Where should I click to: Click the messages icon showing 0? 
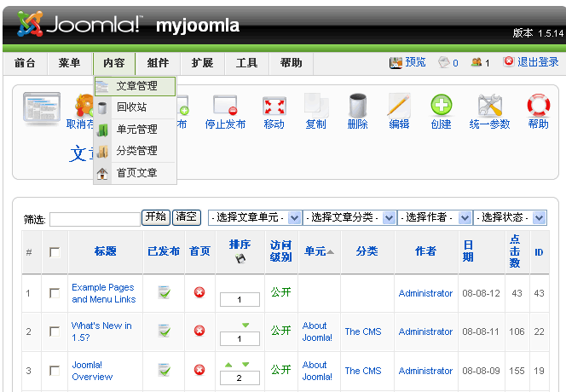pyautogui.click(x=444, y=62)
